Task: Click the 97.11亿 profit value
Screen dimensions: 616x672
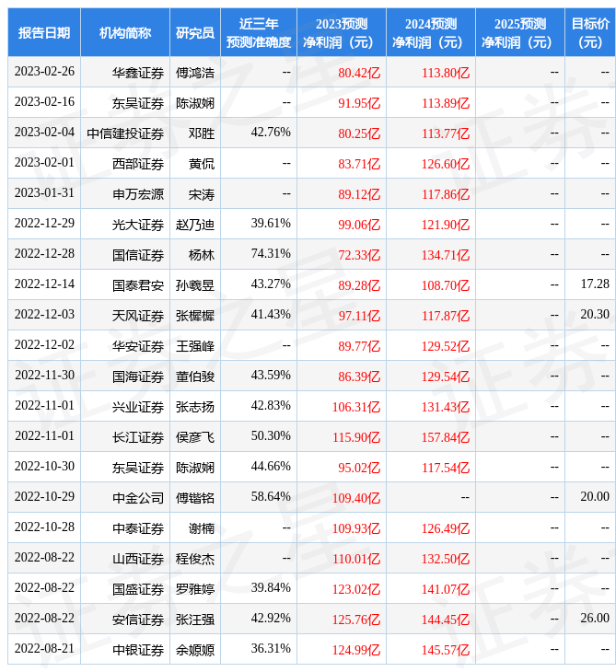Action: (359, 317)
